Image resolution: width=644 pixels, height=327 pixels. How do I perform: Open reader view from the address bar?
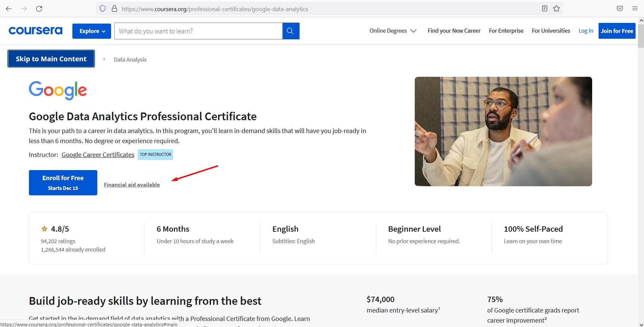point(544,8)
